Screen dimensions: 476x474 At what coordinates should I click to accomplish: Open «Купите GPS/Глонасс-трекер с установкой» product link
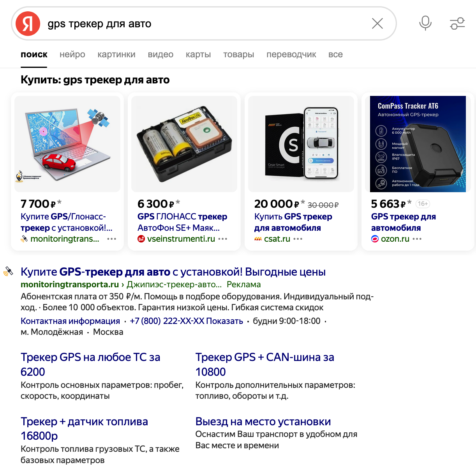[x=67, y=222]
